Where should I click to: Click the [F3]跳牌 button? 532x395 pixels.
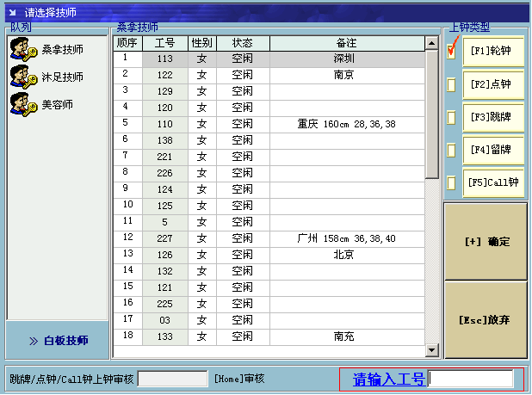coord(493,117)
